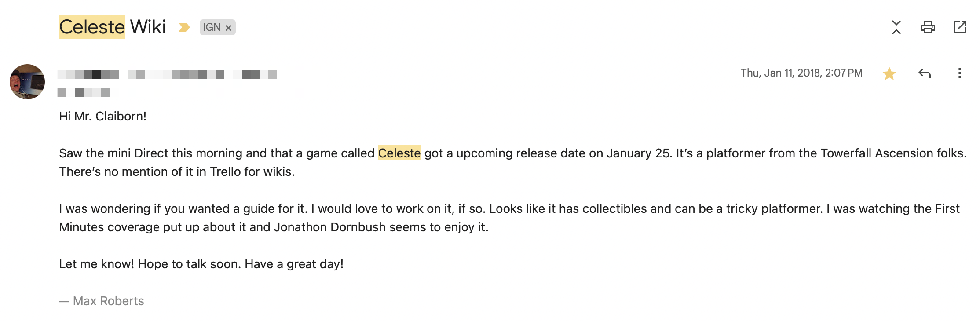Click the sender's profile picture
Screen dimensions: 980x321
point(27,82)
